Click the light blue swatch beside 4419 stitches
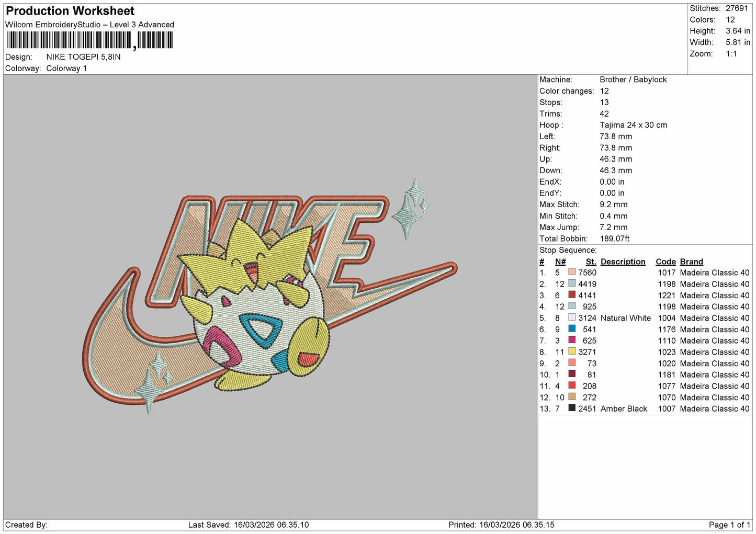Image resolution: width=756 pixels, height=534 pixels. (572, 283)
